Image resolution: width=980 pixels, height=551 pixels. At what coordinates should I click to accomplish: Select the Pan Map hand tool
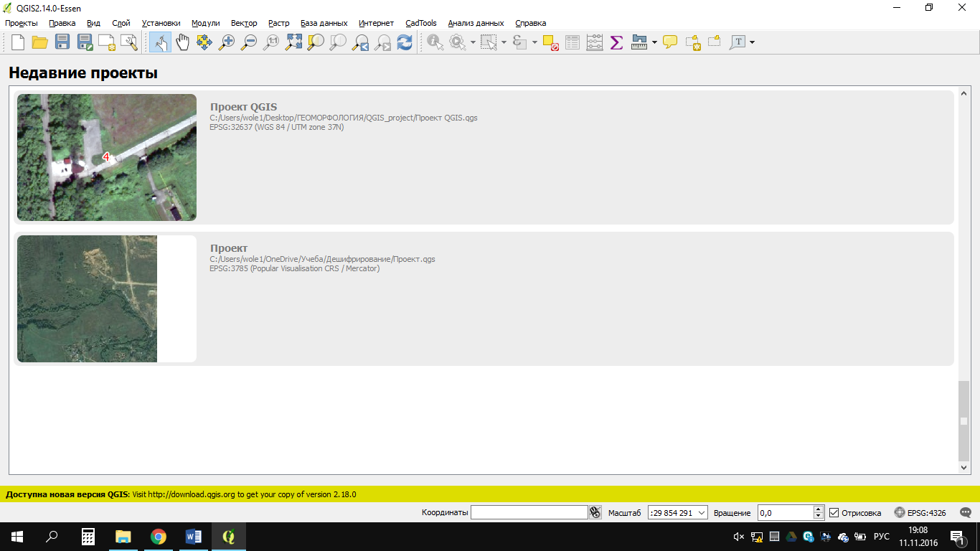pyautogui.click(x=182, y=42)
